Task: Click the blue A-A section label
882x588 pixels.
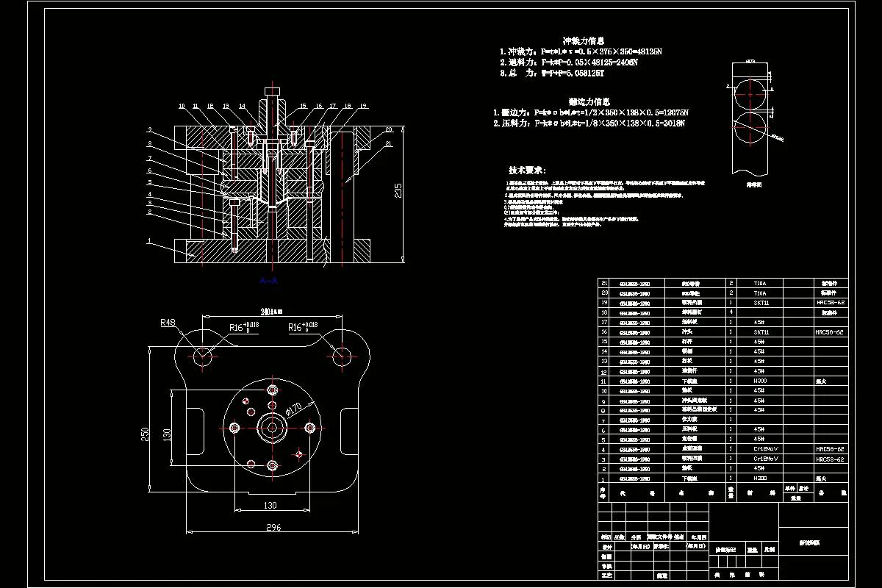Action: pos(269,280)
